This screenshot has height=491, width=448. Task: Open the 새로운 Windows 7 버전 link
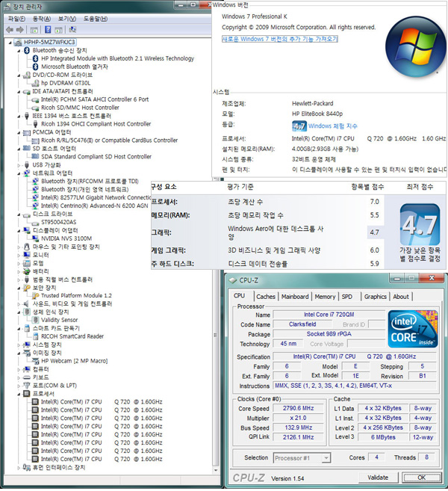280,39
